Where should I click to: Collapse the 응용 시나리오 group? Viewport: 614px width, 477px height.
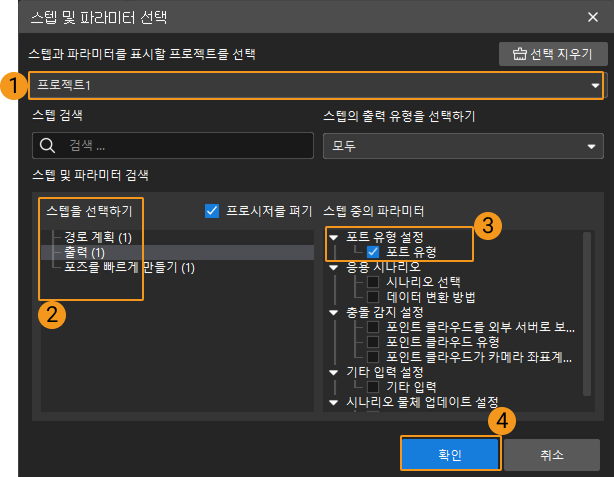[334, 267]
